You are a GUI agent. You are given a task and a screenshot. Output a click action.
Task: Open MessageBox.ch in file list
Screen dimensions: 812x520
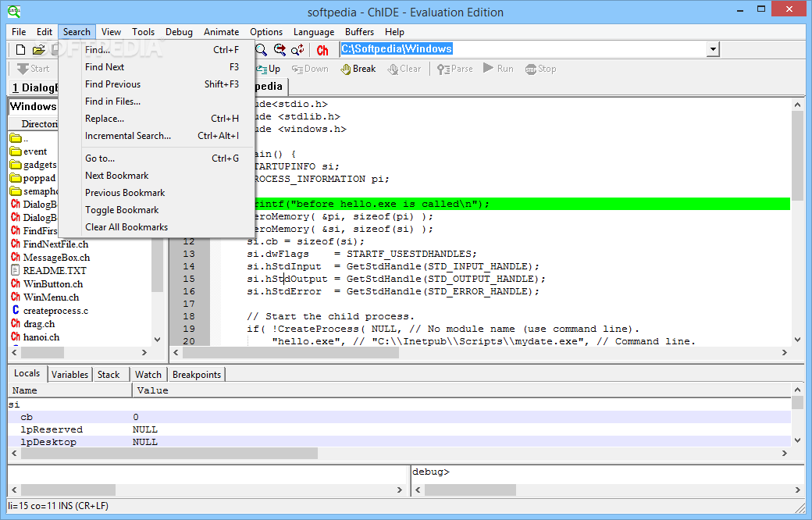[x=50, y=258]
